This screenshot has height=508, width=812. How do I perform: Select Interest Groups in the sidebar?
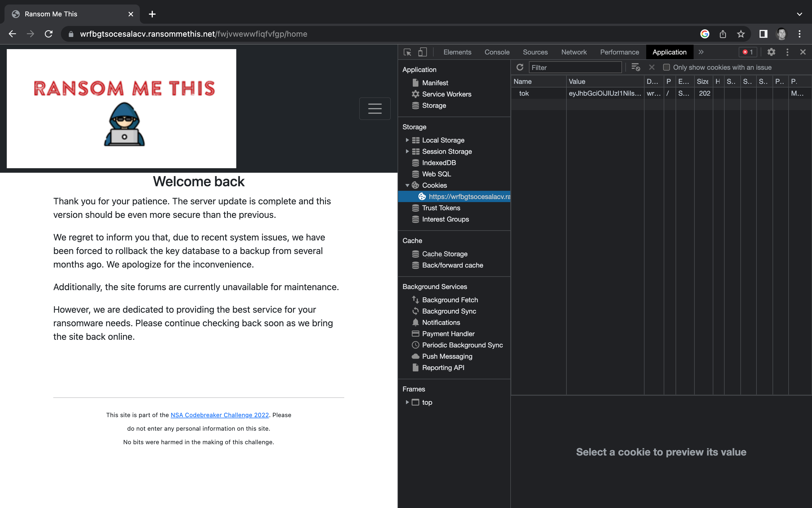tap(445, 219)
